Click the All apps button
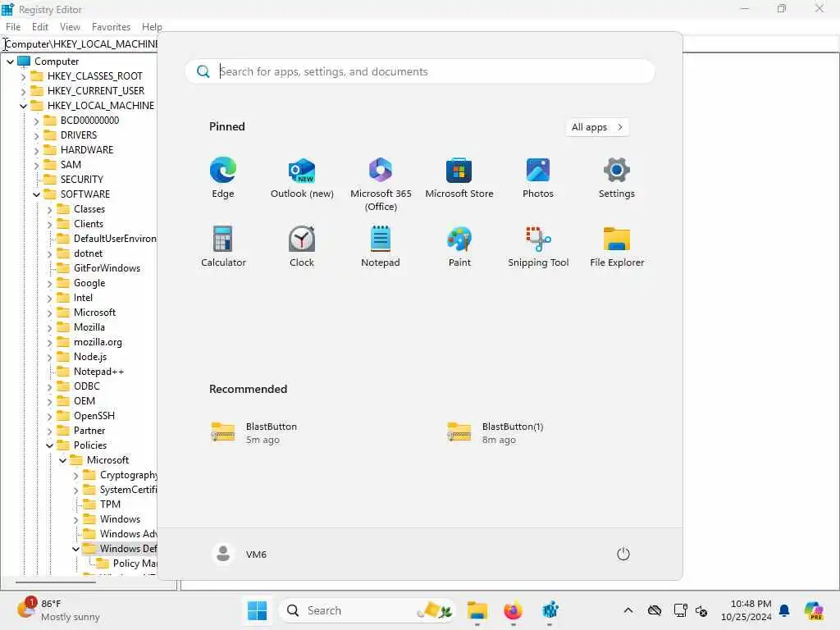Image resolution: width=840 pixels, height=630 pixels. coord(597,127)
